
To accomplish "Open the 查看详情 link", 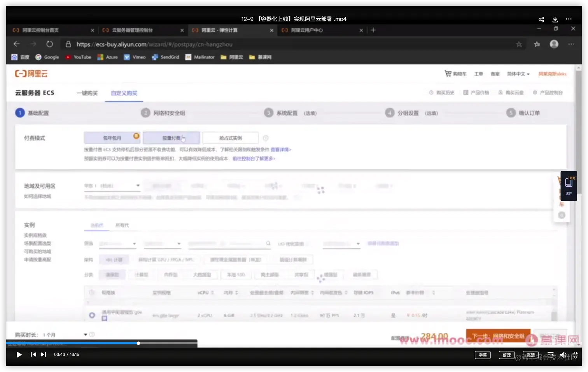I will [x=281, y=150].
